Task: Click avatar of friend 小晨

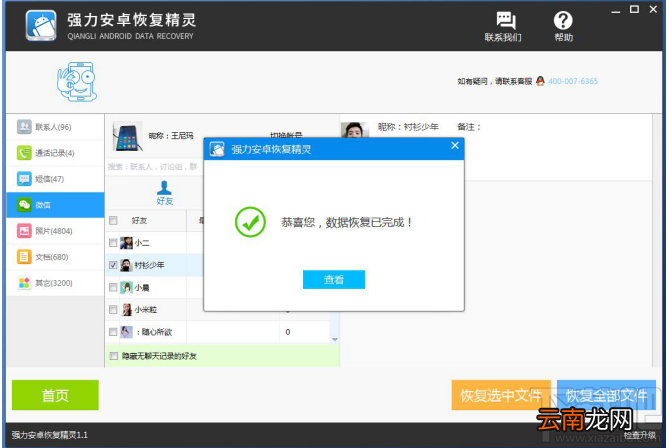Action: (126, 287)
